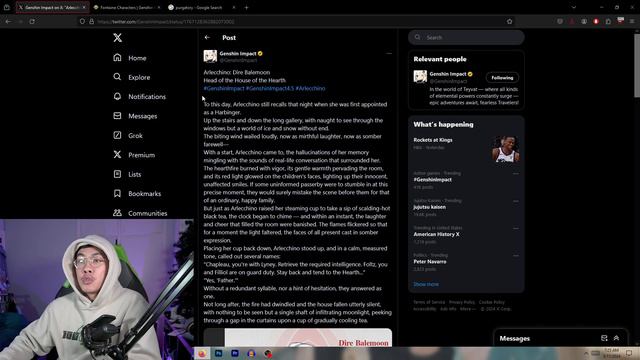Image resolution: width=640 pixels, height=360 pixels.
Task: Reload the page with the refresh button
Action: [x=32, y=21]
